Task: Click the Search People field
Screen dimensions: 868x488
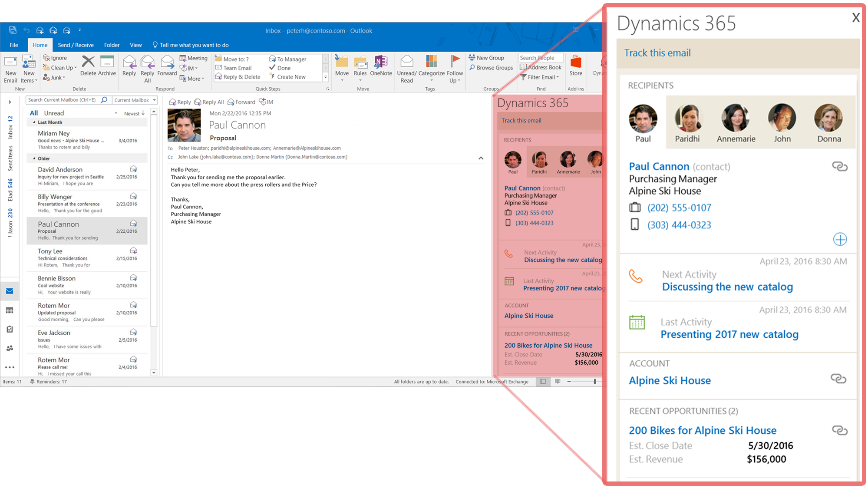Action: tap(541, 58)
